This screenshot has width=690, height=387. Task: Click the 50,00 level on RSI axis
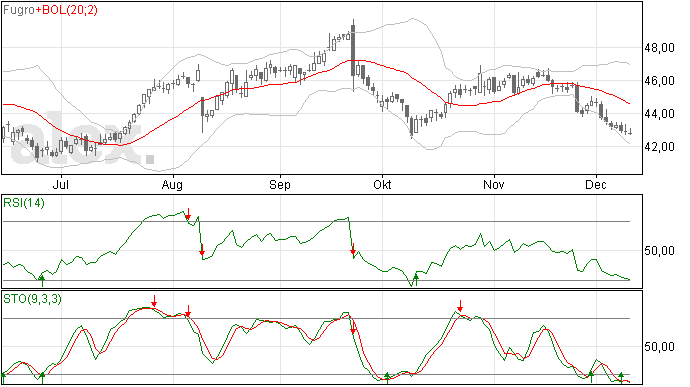pos(659,251)
